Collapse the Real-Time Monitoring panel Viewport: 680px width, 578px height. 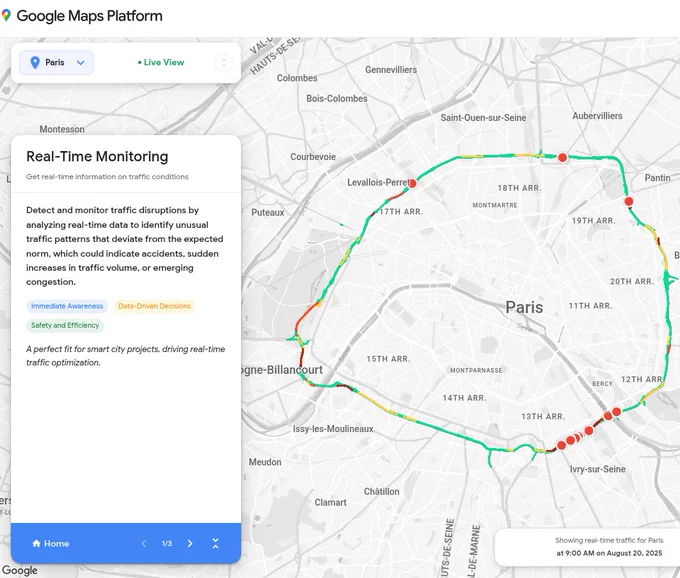click(216, 543)
